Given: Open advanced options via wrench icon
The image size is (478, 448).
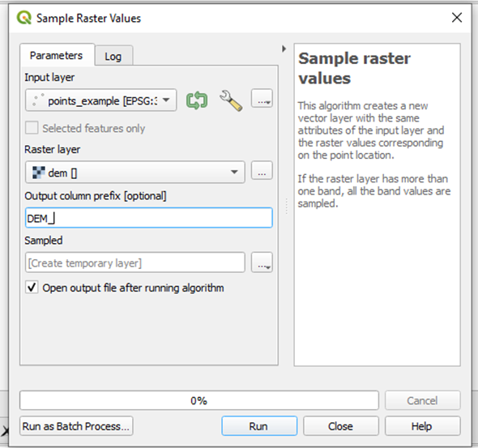Looking at the screenshot, I should click(x=231, y=100).
